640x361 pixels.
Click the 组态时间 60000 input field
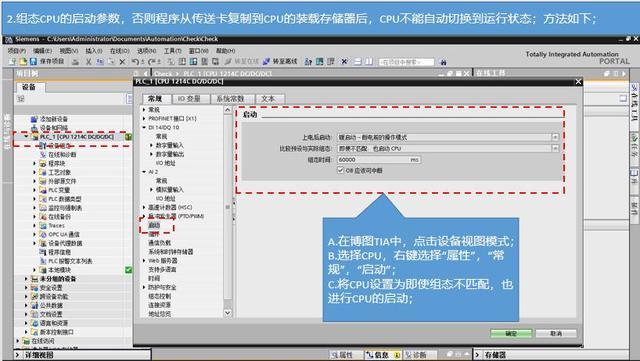click(x=378, y=160)
